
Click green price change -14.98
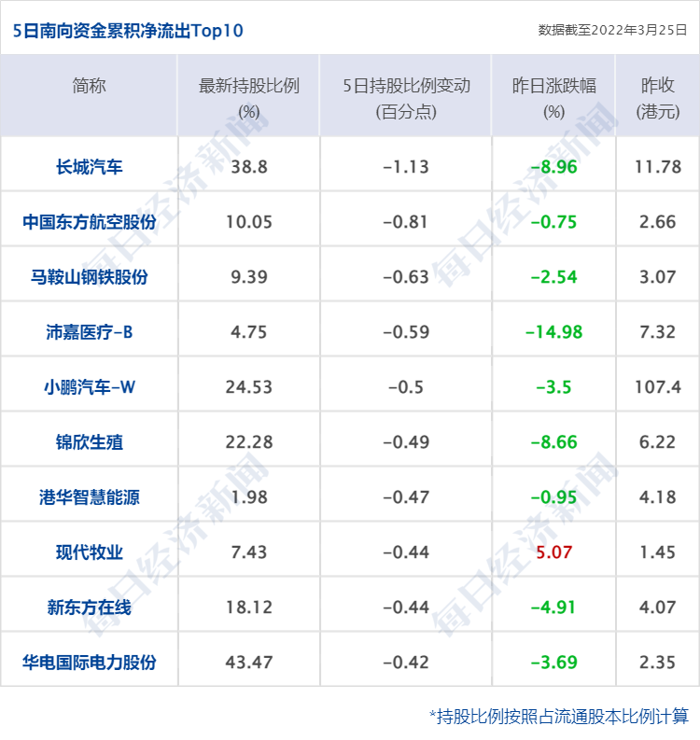pyautogui.click(x=554, y=332)
